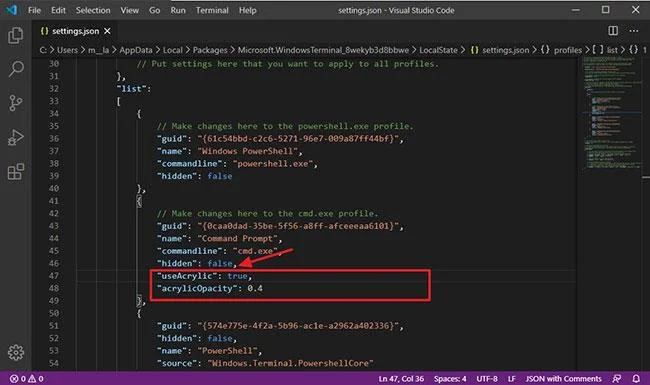The width and height of the screenshot is (650, 385).
Task: Click Ln 47, Col 36 status item
Action: tap(401, 379)
